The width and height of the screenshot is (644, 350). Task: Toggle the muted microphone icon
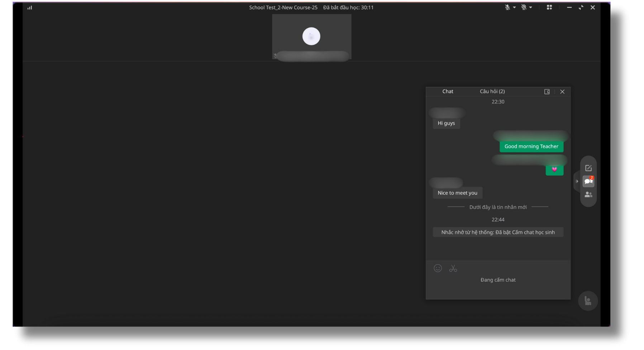507,8
